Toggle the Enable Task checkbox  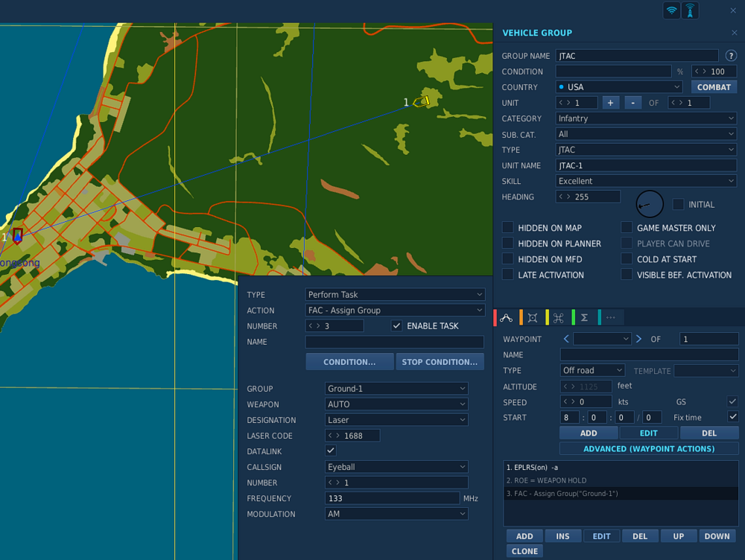click(396, 326)
